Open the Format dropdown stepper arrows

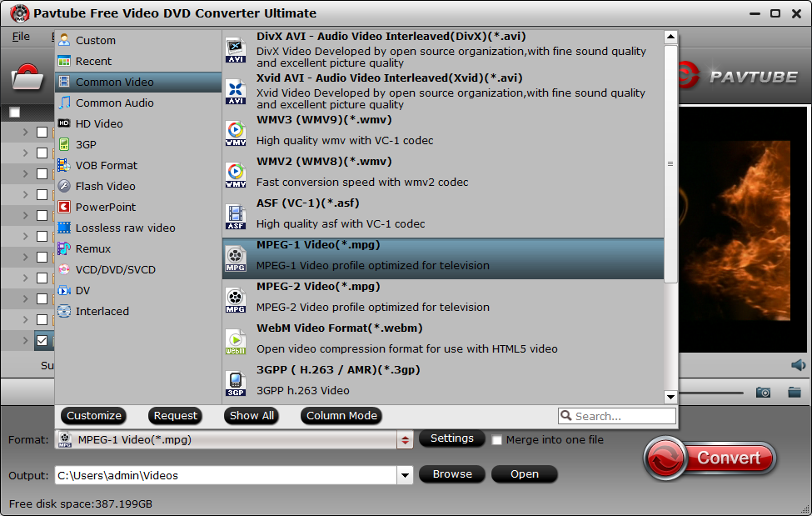[405, 440]
